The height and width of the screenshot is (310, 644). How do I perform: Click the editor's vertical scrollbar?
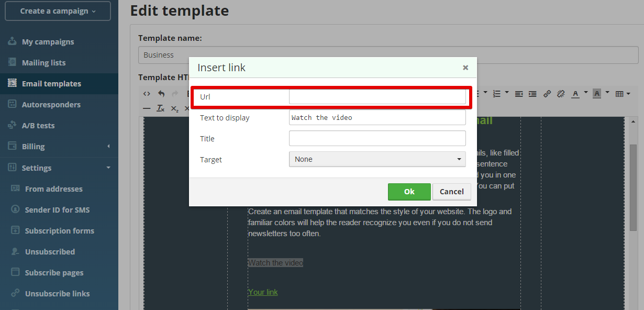click(633, 187)
